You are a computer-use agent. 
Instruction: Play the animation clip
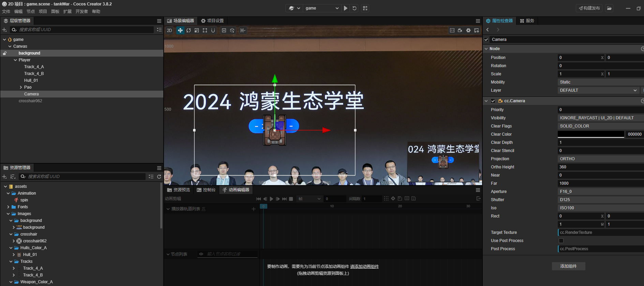tap(271, 199)
